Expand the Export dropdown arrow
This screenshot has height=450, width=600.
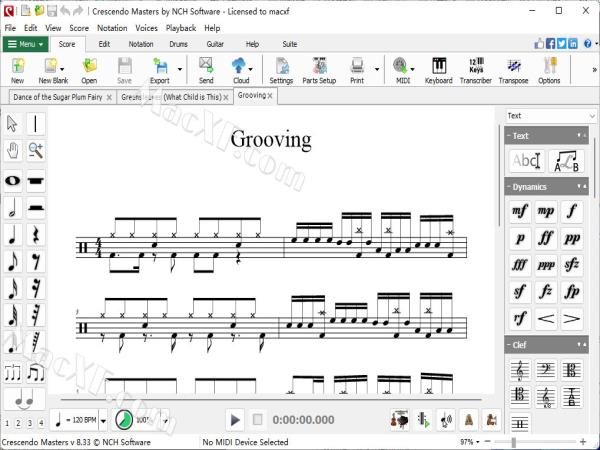[x=179, y=69]
